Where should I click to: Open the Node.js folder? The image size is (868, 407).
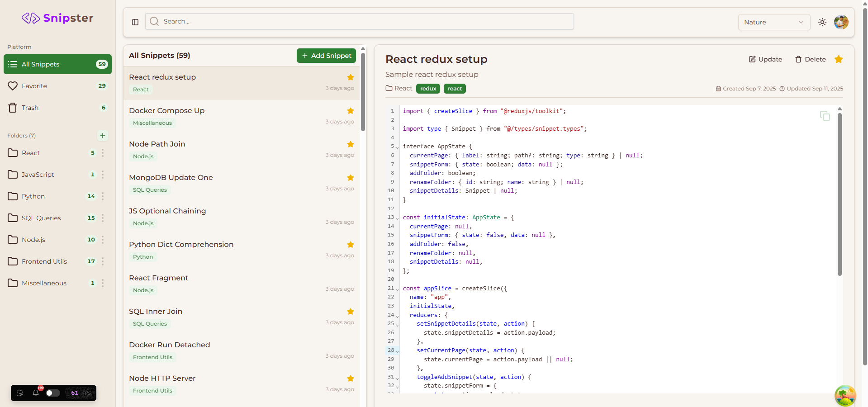50,240
